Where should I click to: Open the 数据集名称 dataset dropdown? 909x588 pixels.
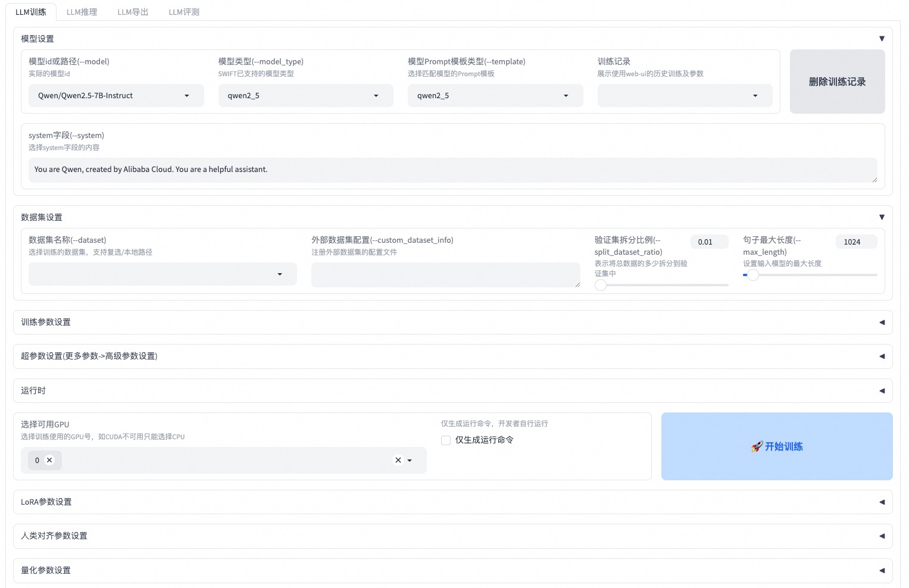280,274
